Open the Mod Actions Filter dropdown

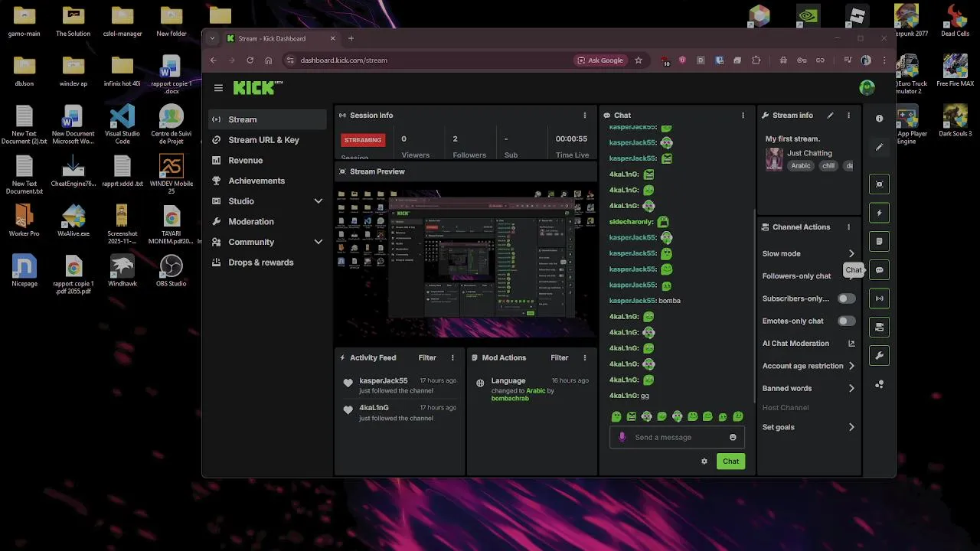pos(560,357)
